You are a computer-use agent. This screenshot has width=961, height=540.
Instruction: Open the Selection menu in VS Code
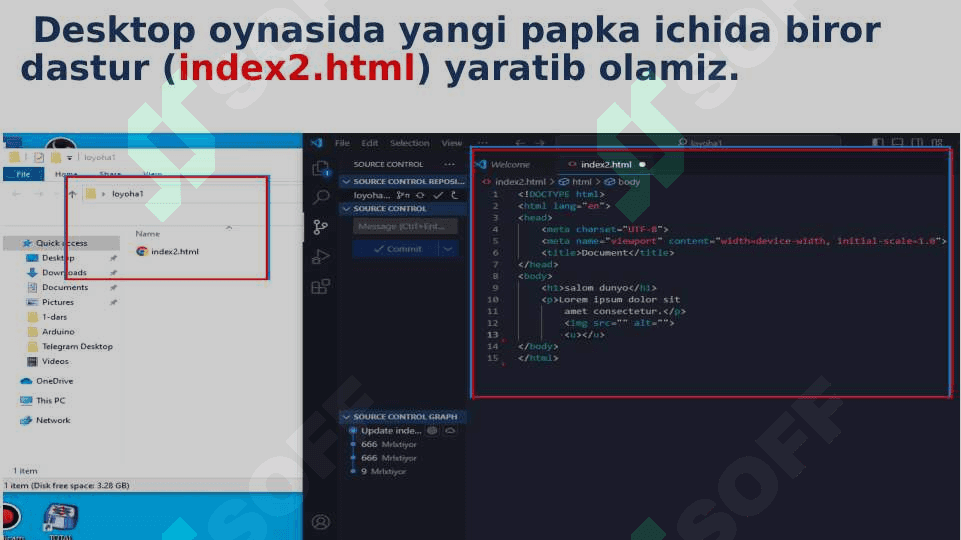point(409,143)
